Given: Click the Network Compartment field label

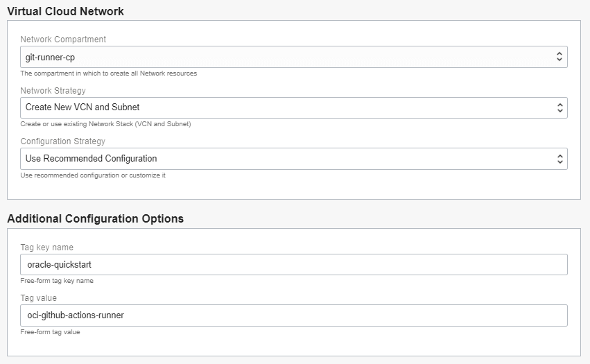Looking at the screenshot, I should click(x=63, y=40).
